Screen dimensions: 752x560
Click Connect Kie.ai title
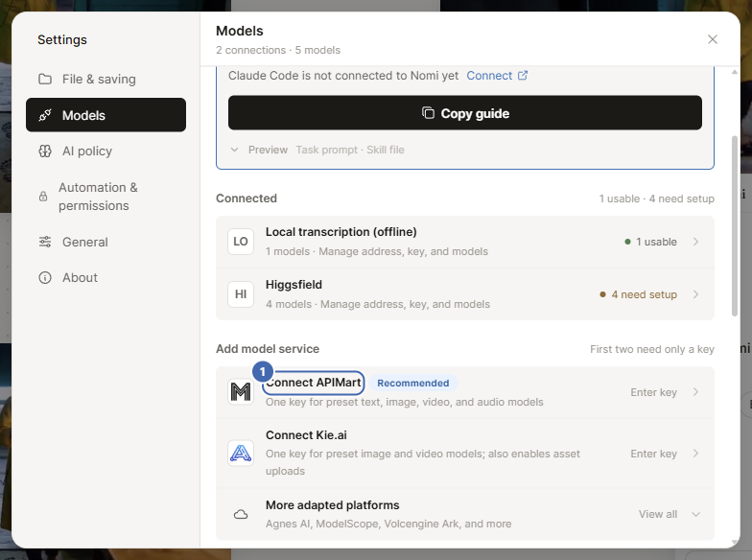coord(306,435)
